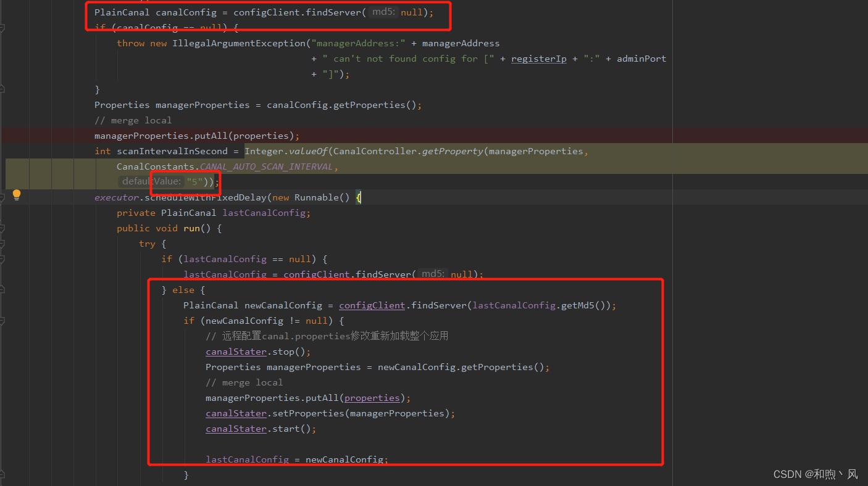Click the underlined registerIp variable
The height and width of the screenshot is (486, 868).
pos(538,58)
